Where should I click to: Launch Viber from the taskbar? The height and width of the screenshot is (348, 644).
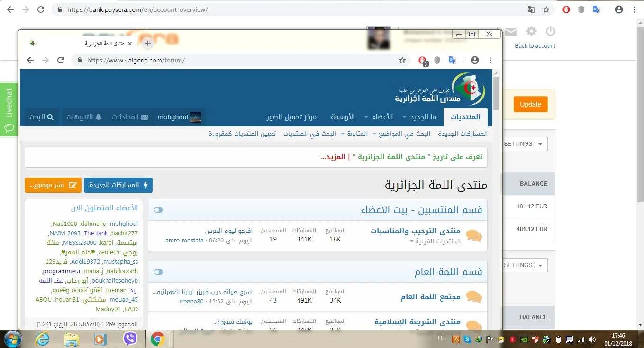130,339
